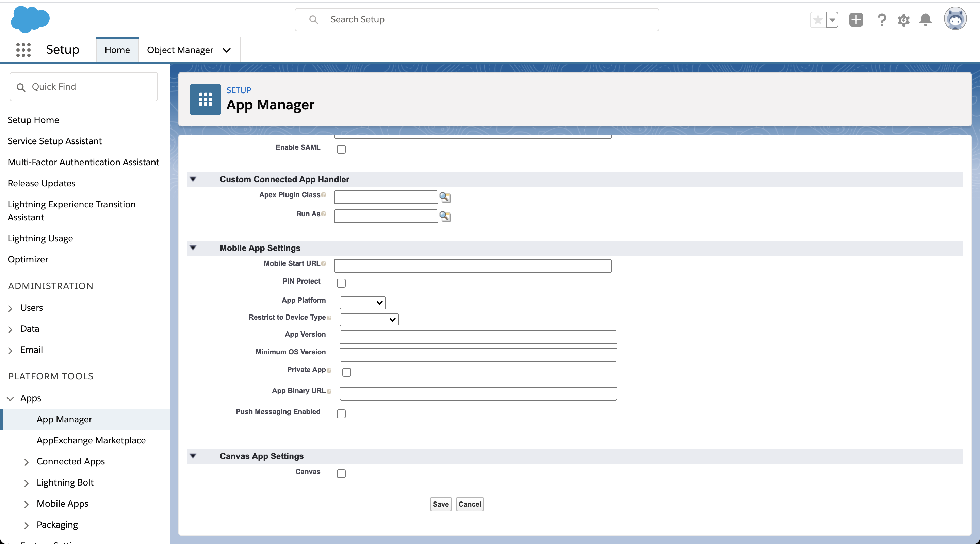The height and width of the screenshot is (544, 980).
Task: Click the App Manager header grid icon
Action: [206, 99]
